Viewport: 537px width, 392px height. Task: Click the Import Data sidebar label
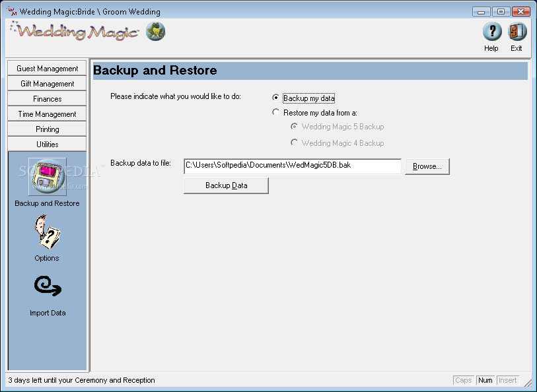tap(48, 313)
